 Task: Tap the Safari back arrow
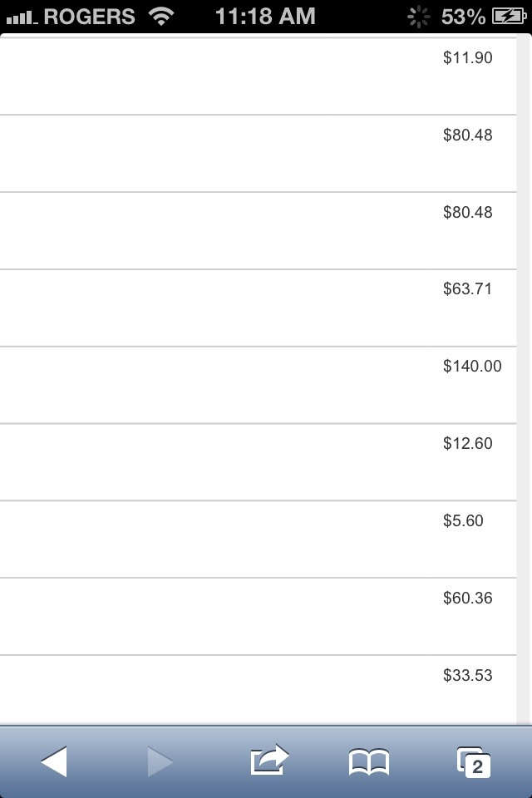pyautogui.click(x=54, y=761)
